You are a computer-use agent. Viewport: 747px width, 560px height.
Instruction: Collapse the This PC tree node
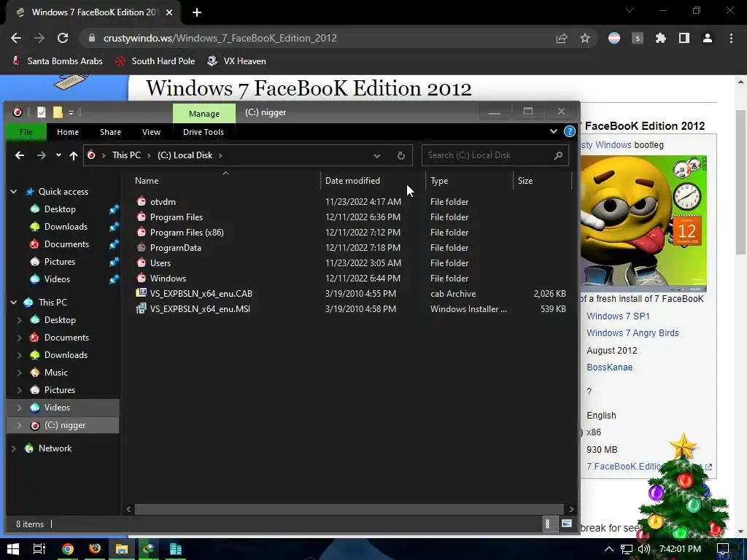[x=14, y=303]
